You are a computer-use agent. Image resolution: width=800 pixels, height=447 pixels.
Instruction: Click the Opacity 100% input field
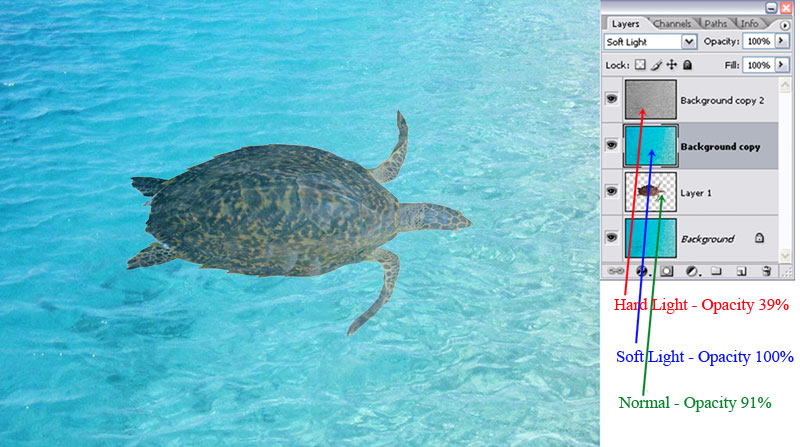(x=758, y=41)
